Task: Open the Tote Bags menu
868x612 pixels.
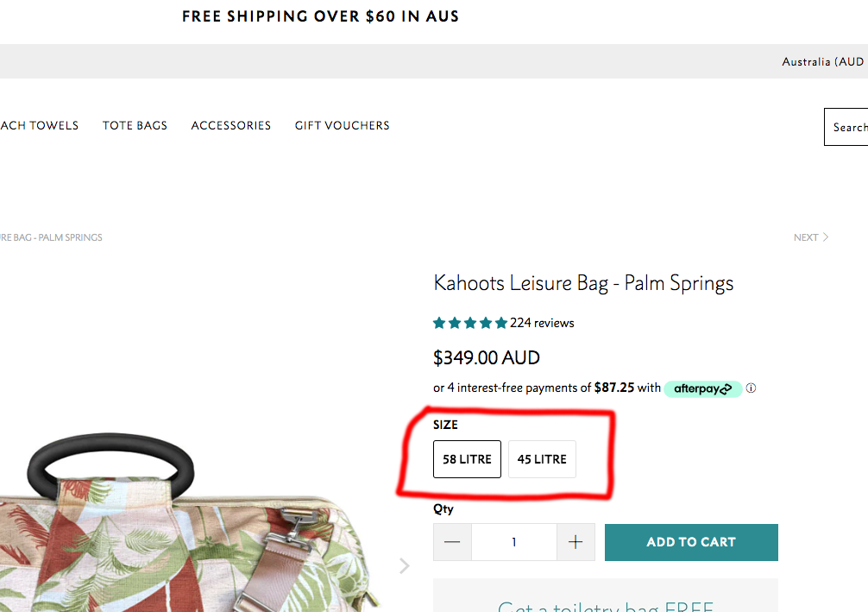Action: pos(135,126)
